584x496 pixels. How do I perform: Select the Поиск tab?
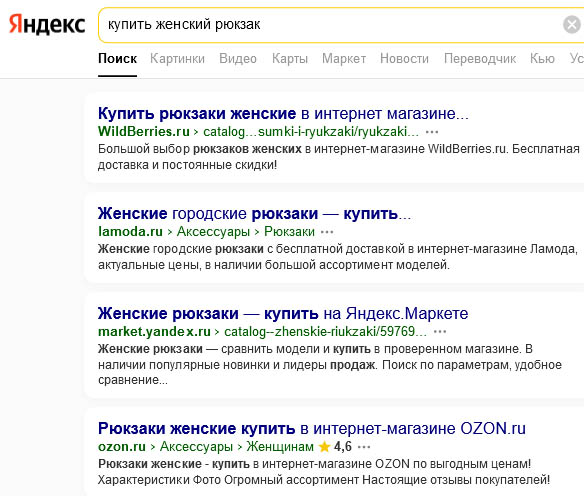tap(118, 59)
